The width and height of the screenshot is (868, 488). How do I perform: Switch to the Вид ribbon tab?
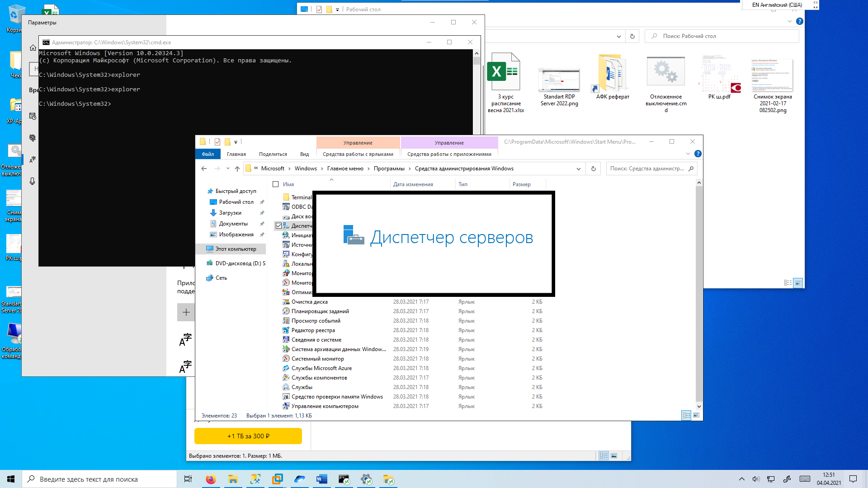pyautogui.click(x=304, y=154)
